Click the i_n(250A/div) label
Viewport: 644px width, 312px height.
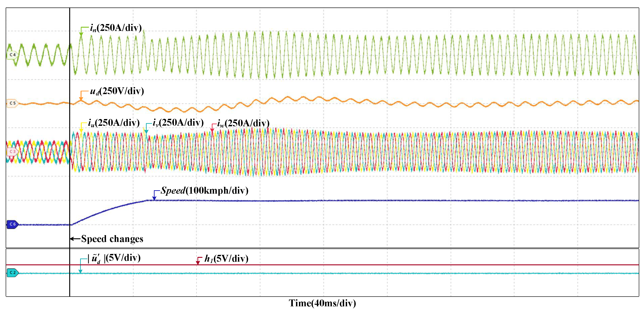[116, 28]
